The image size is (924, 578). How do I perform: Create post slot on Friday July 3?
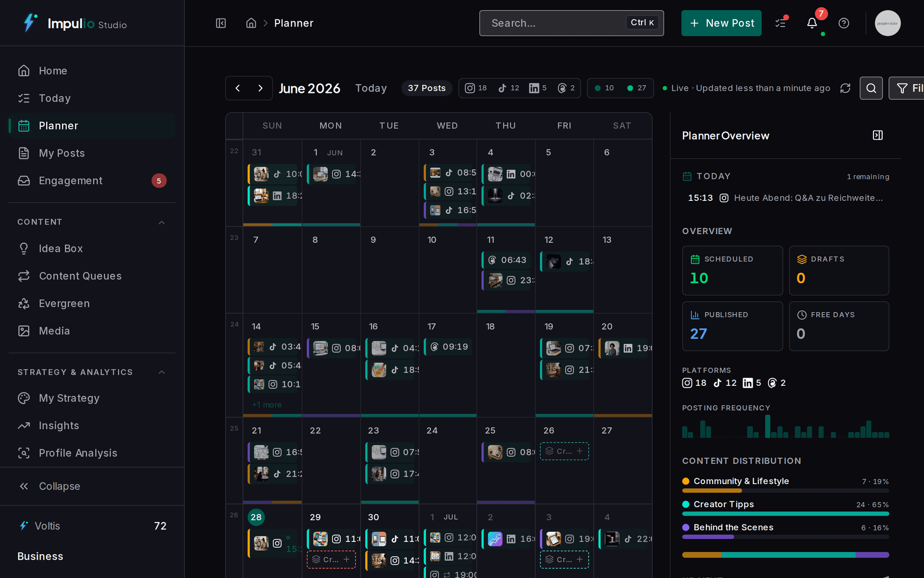click(564, 559)
